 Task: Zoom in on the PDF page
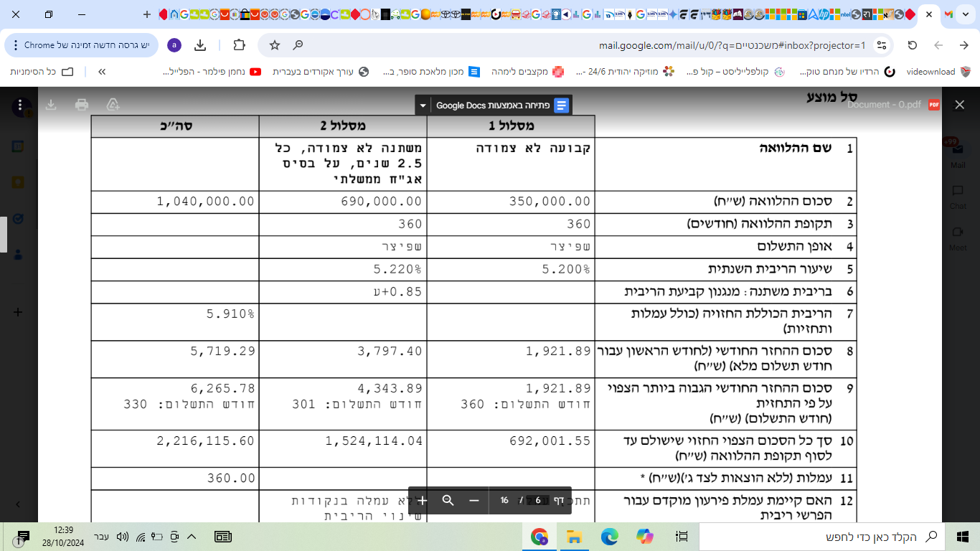click(x=423, y=500)
